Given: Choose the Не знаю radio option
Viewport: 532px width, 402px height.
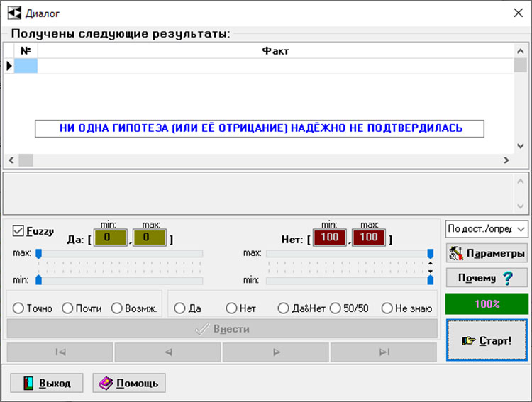Looking at the screenshot, I should click(387, 308).
